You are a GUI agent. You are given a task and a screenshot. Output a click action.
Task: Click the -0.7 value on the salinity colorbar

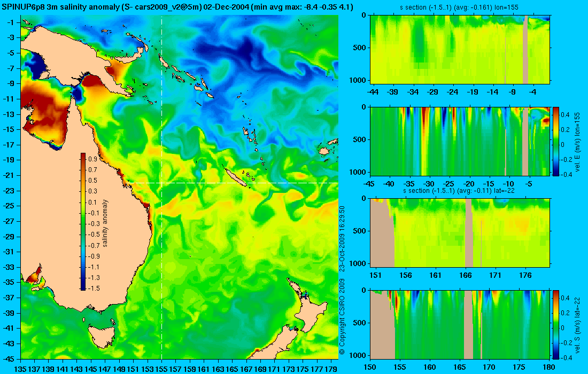pyautogui.click(x=94, y=245)
